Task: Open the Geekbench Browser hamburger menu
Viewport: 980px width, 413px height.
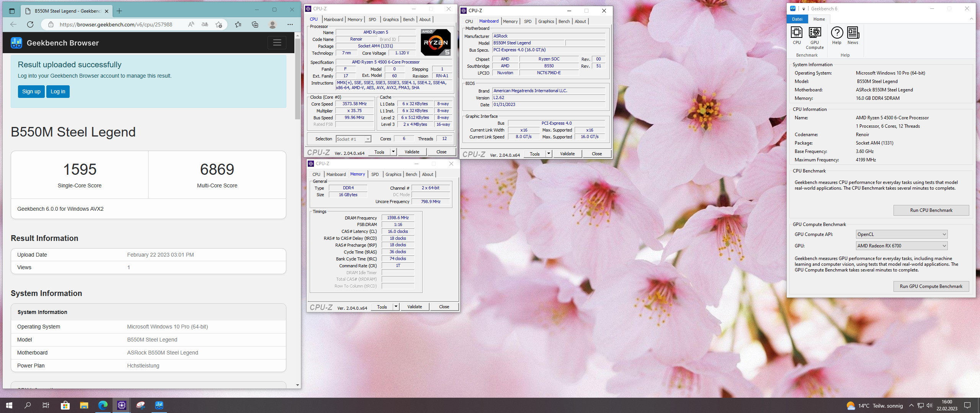Action: (x=277, y=43)
